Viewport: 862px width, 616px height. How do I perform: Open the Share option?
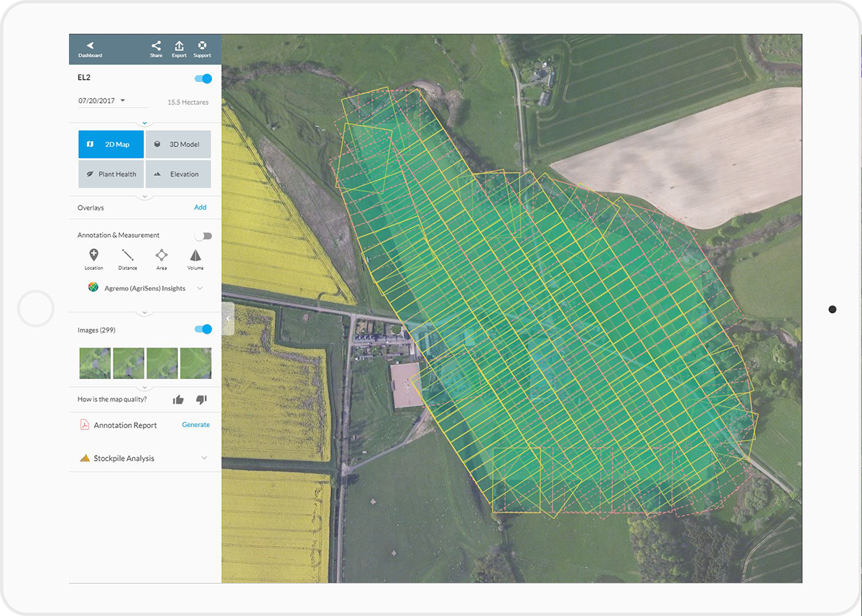point(156,50)
